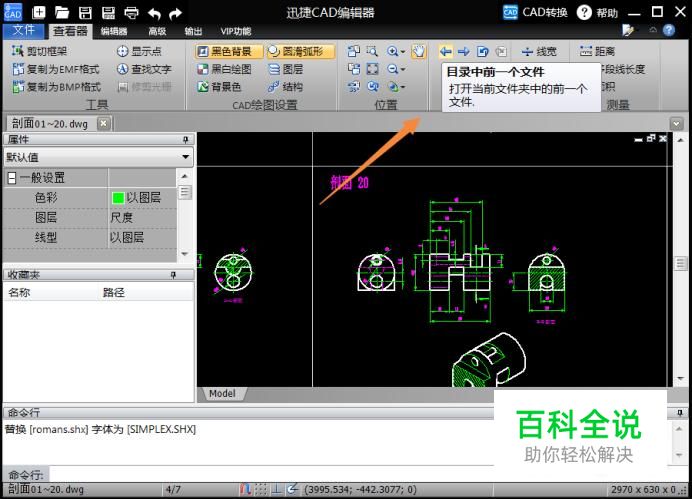Screen dimensions: 692x499
Task: Print the drawing with the printer icon
Action: pyautogui.click(x=132, y=13)
